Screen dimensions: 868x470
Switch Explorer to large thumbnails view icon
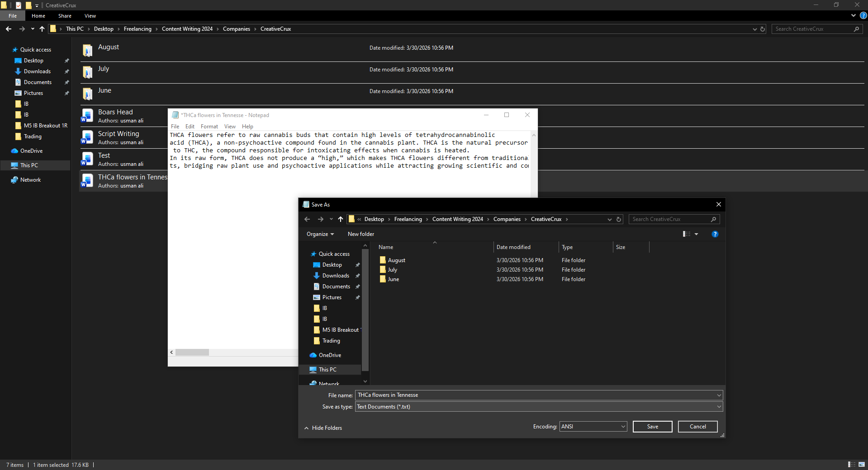pyautogui.click(x=862, y=465)
